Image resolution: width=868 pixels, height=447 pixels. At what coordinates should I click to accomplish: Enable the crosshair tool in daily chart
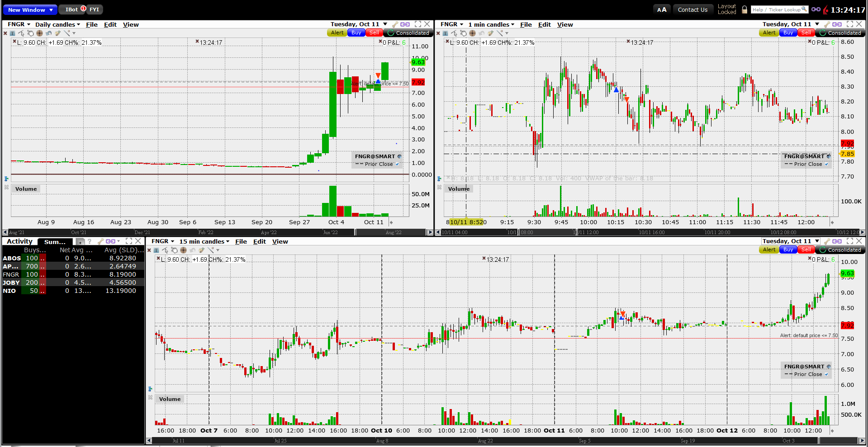click(39, 33)
